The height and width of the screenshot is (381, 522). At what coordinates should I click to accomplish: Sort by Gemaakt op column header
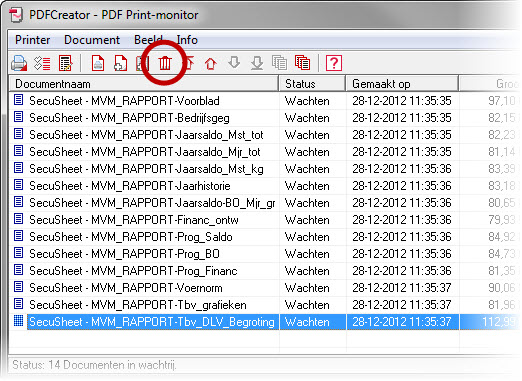pos(402,84)
